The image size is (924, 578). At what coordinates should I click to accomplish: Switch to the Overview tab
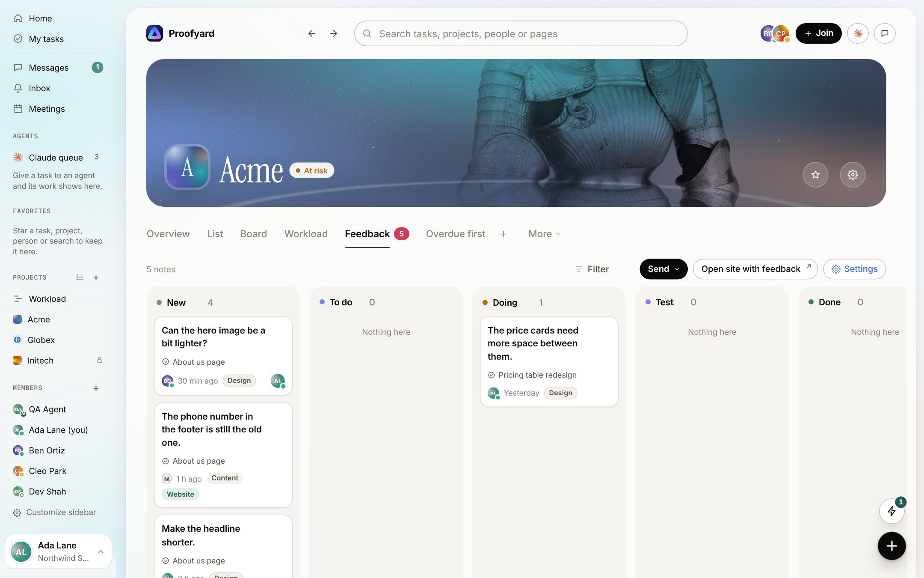click(168, 234)
